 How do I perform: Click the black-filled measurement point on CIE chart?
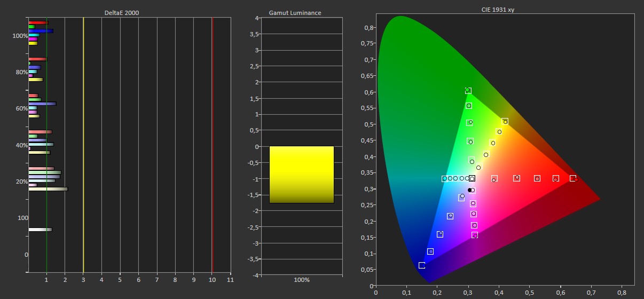click(469, 190)
